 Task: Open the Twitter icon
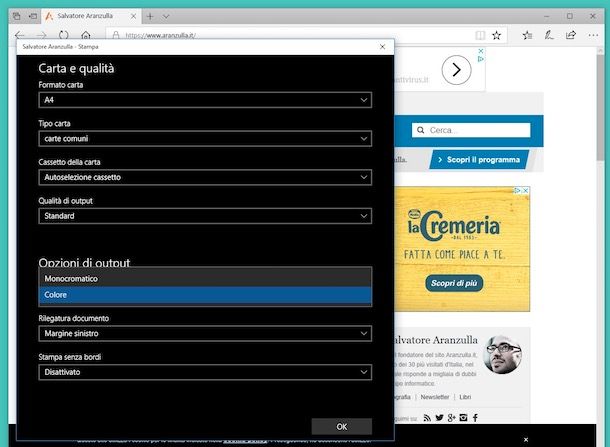click(439, 418)
